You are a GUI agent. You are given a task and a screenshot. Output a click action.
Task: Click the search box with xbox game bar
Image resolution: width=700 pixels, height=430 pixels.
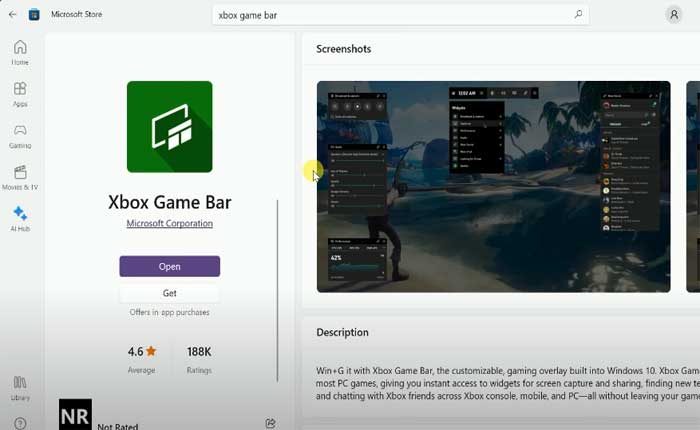coord(400,15)
